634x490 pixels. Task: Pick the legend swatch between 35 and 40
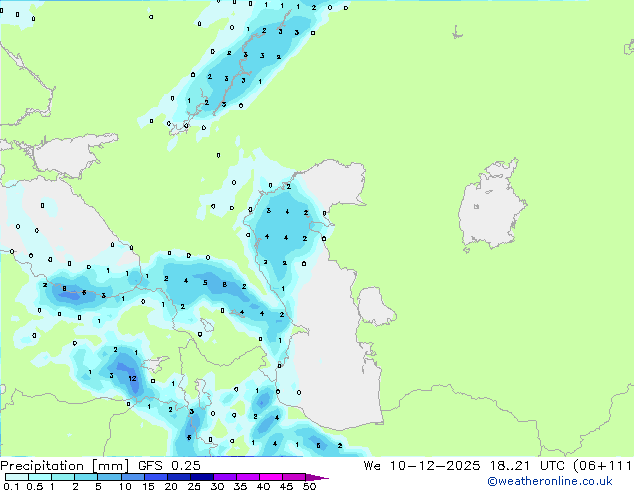tap(248, 477)
